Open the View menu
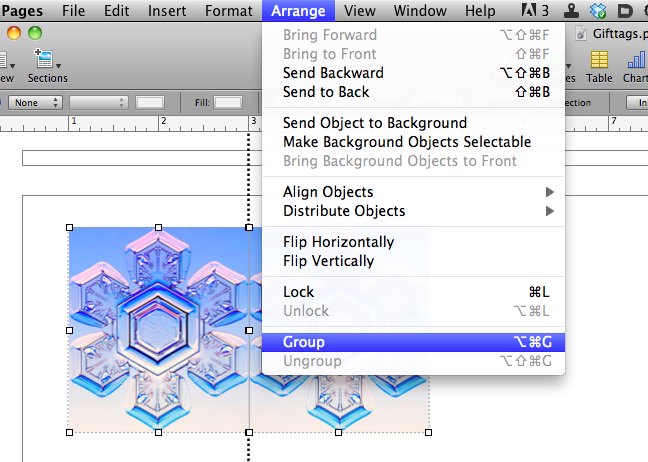Image resolution: width=648 pixels, height=462 pixels. [360, 11]
